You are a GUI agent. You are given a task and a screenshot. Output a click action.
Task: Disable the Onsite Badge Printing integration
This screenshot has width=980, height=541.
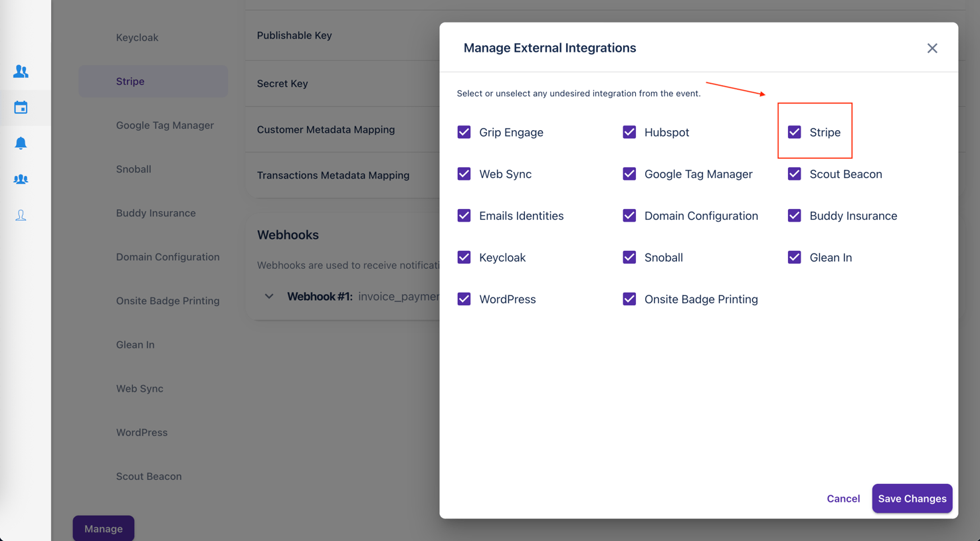(629, 299)
